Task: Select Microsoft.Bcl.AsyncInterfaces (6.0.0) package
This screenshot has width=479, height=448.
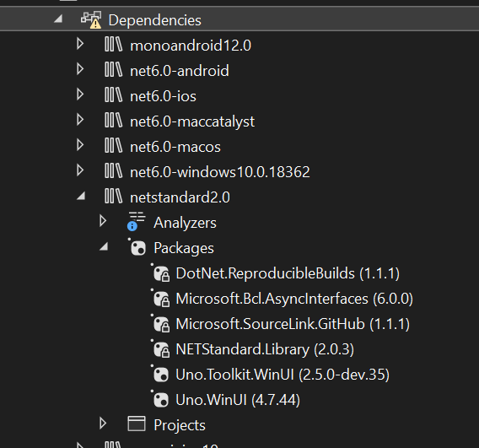Action: pyautogui.click(x=294, y=299)
